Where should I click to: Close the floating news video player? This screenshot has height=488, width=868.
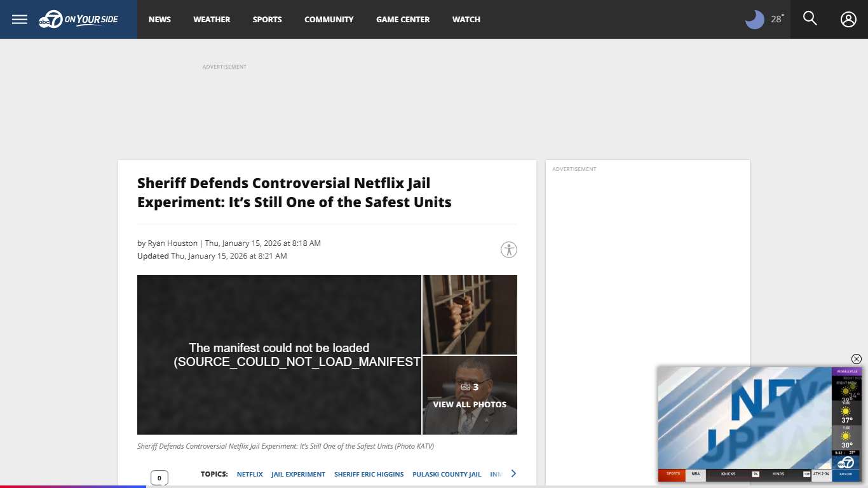[x=856, y=359]
